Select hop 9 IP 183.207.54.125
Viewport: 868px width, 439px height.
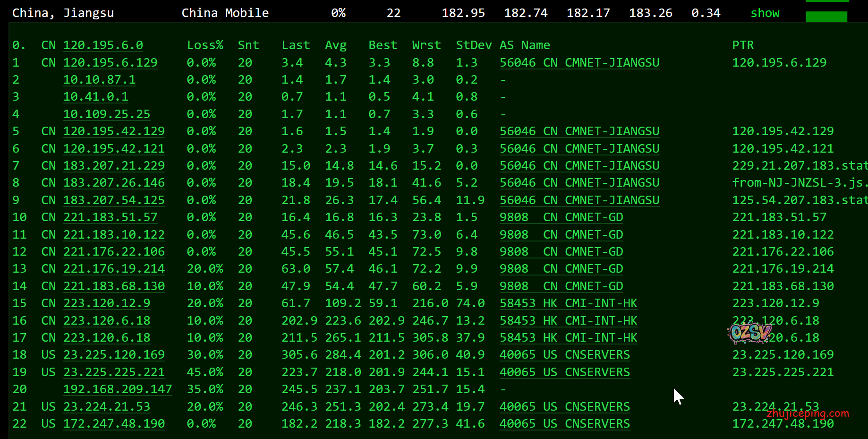114,200
